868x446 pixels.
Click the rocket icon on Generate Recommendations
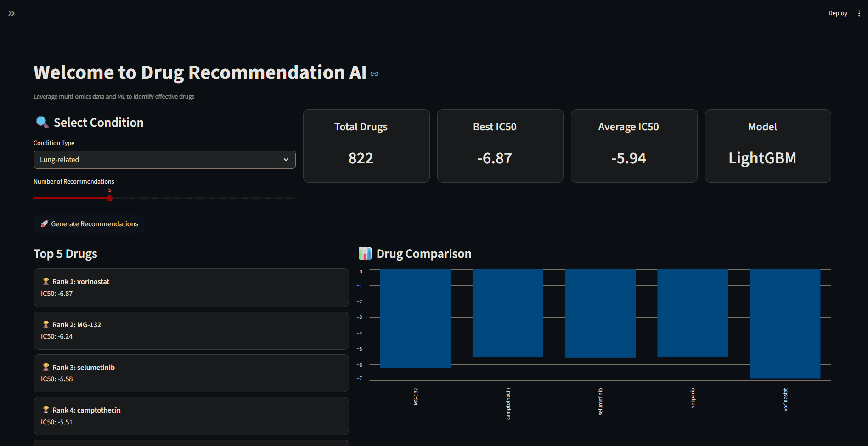[45, 224]
